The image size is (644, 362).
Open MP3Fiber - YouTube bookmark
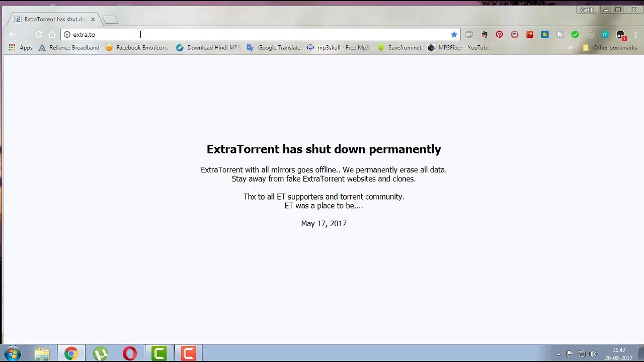[458, 48]
